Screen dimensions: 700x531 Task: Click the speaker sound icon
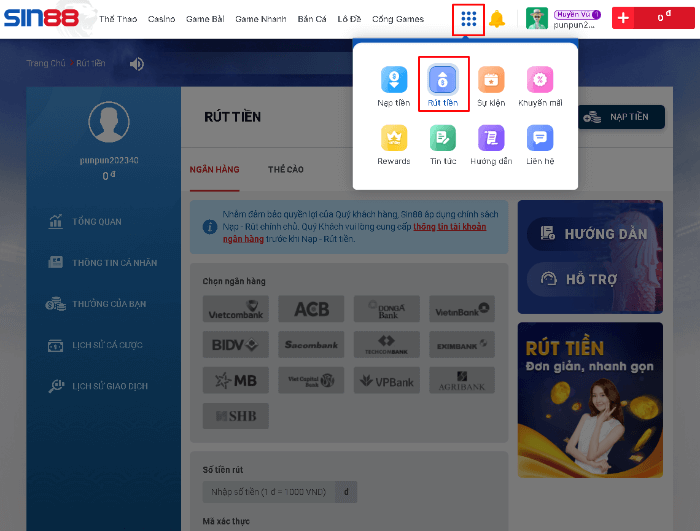click(137, 64)
